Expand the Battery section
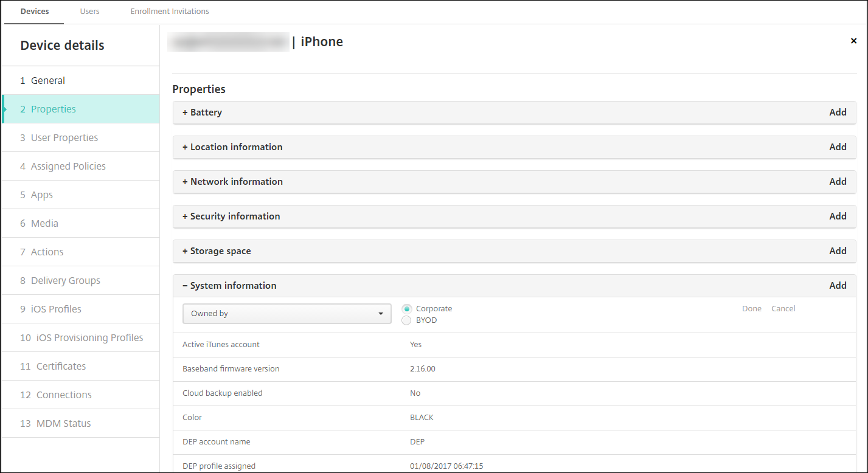 tap(203, 112)
